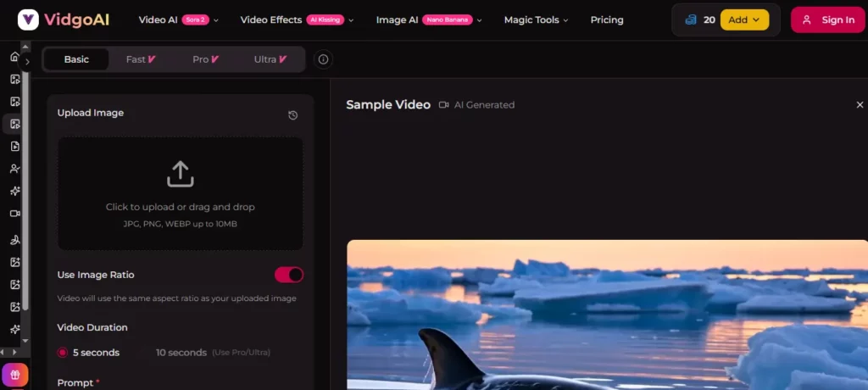Switch to the Basic tab
Screen dimensions: 868x390
point(76,59)
